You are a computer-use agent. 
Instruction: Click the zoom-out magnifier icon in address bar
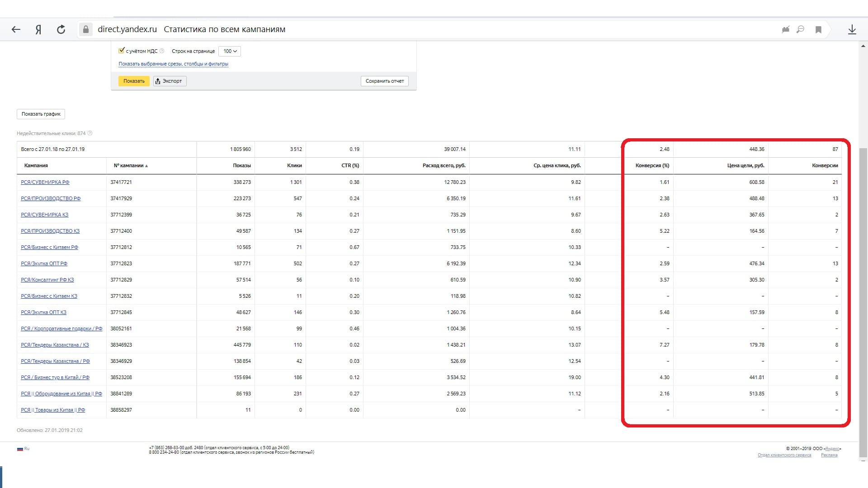[800, 29]
